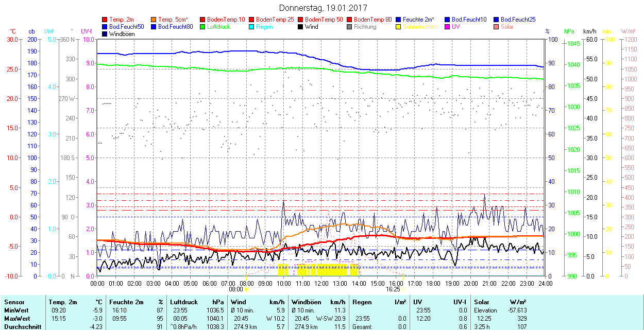Select the yellow Sonnenschein legend marker

pyautogui.click(x=399, y=27)
